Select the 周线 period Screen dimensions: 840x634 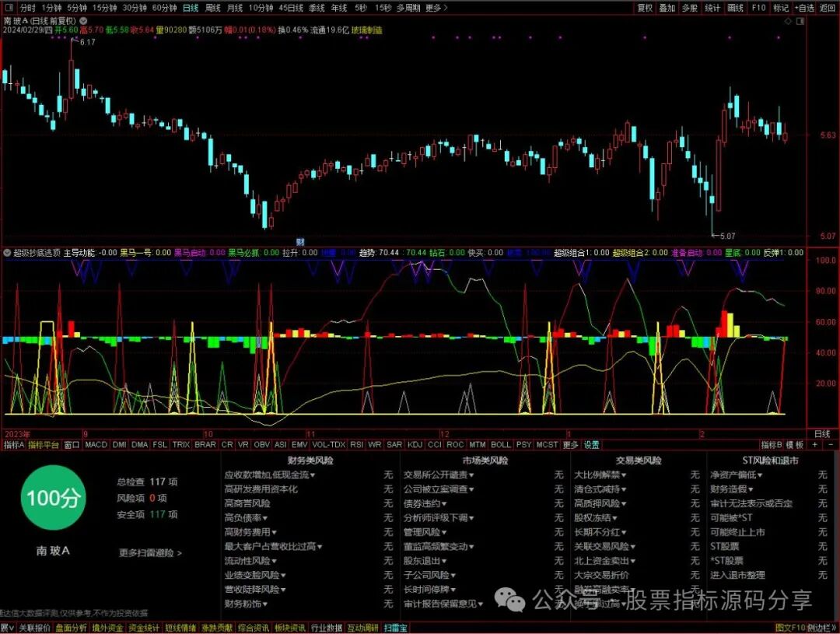pos(212,8)
